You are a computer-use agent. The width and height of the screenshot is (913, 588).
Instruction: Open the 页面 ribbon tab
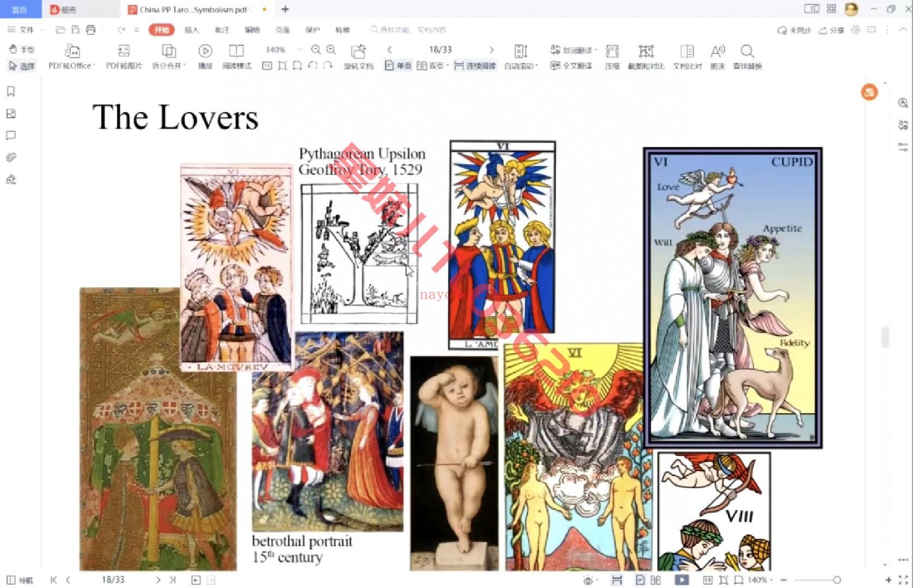282,30
